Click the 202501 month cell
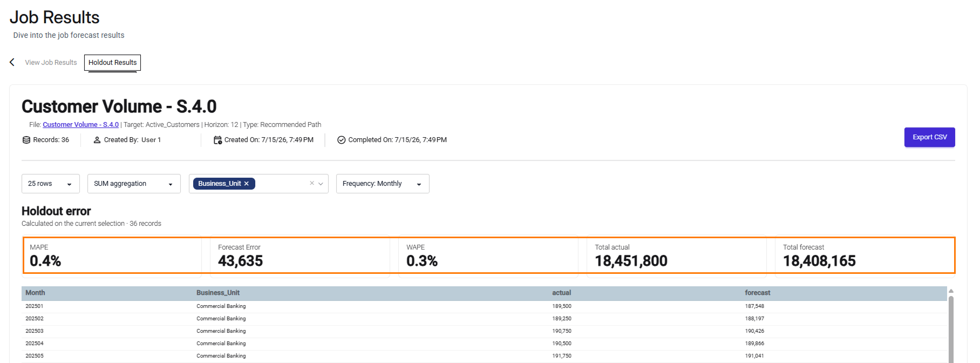The image size is (980, 363). point(35,306)
